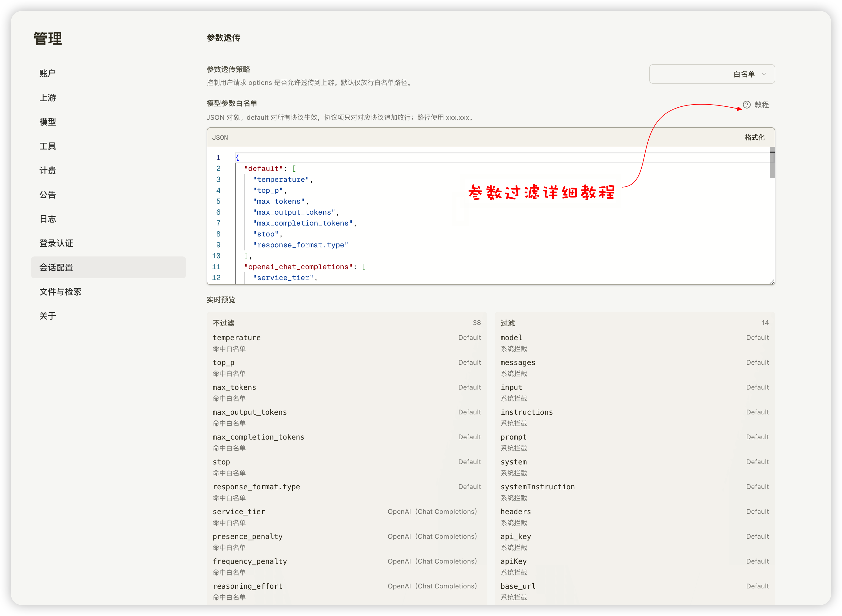Select max_completion_tokens row in preview list
The image size is (842, 616).
[347, 442]
